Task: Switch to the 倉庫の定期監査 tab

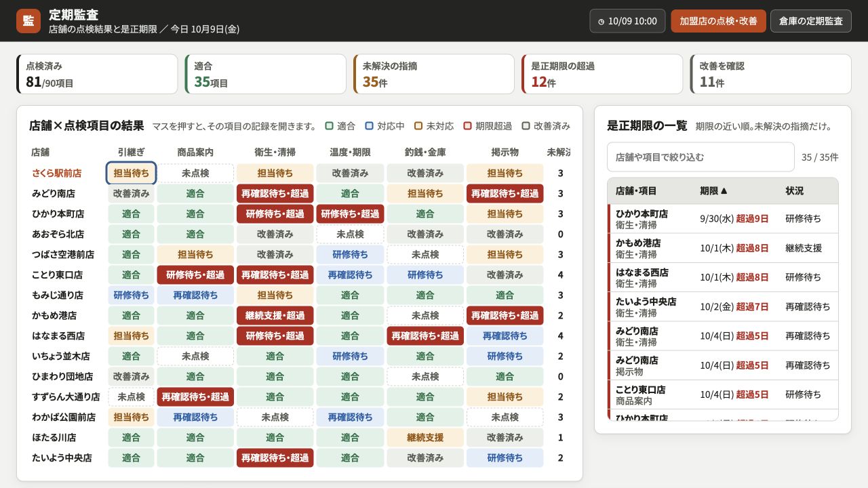Action: pos(811,21)
